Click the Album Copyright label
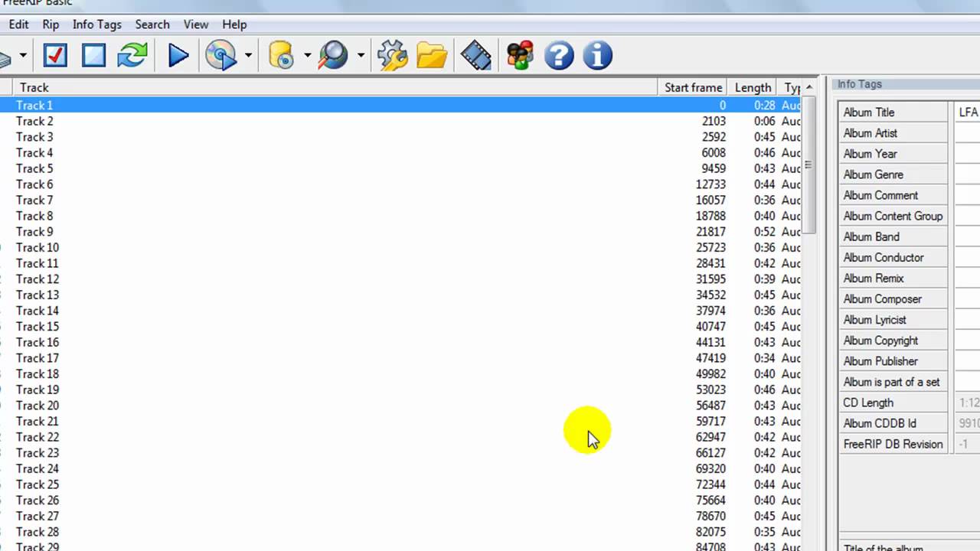This screenshot has height=551, width=980. [880, 340]
